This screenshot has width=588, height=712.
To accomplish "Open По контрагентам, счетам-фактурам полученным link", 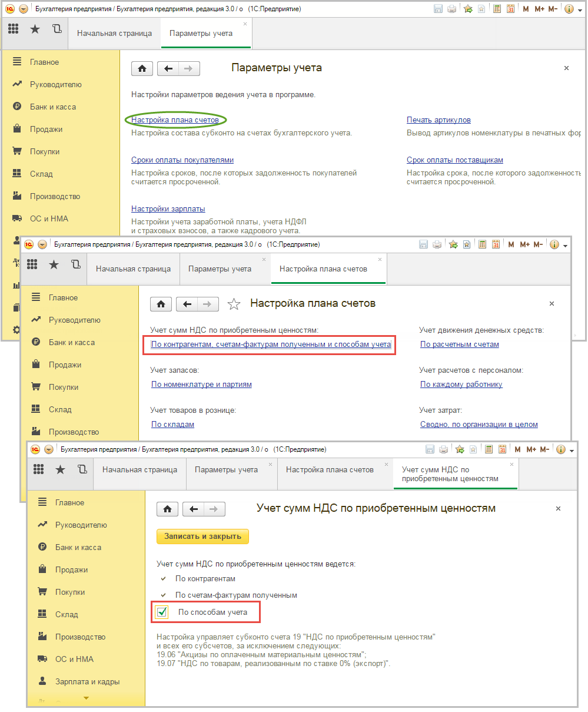I will [x=271, y=344].
